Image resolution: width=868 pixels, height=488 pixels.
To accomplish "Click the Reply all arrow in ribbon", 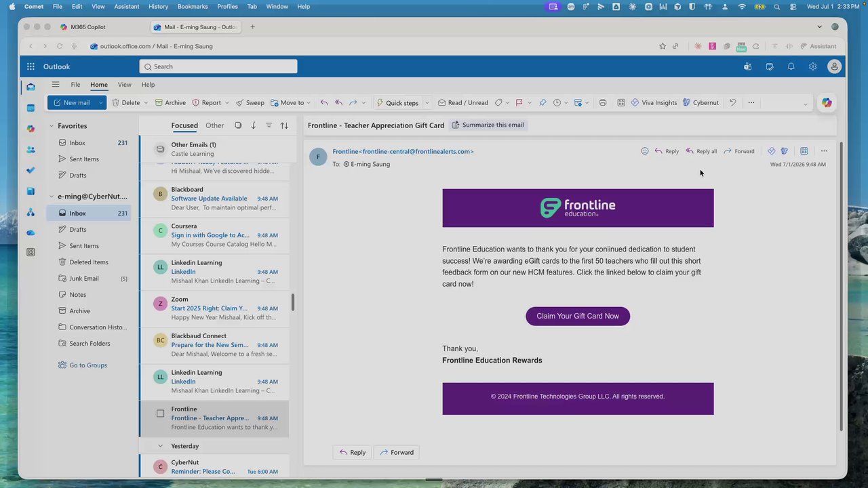I will pyautogui.click(x=338, y=102).
